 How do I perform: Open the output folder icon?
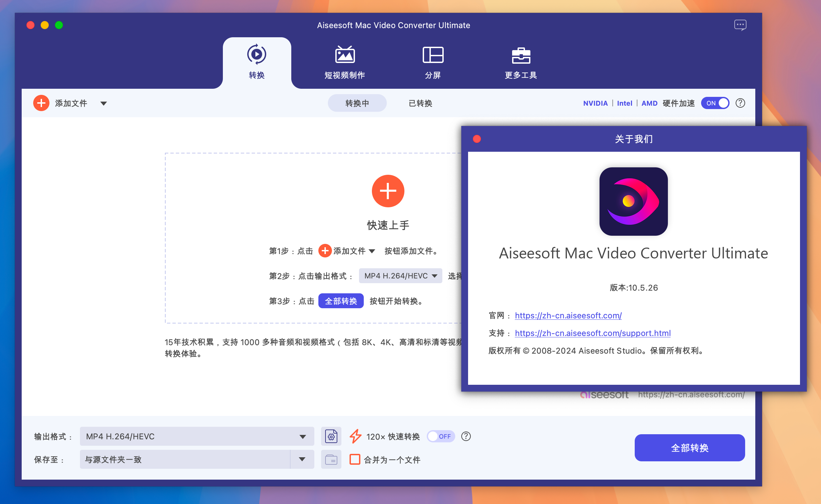coord(331,459)
